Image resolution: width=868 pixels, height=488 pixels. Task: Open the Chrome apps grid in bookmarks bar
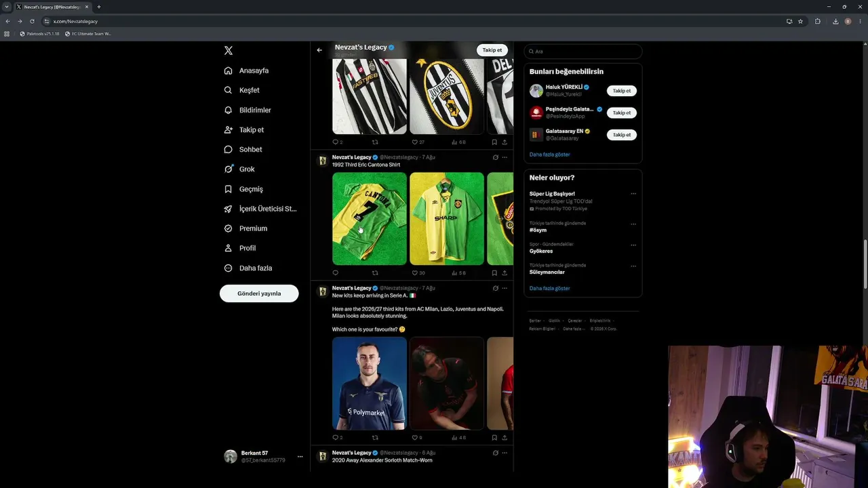[7, 34]
